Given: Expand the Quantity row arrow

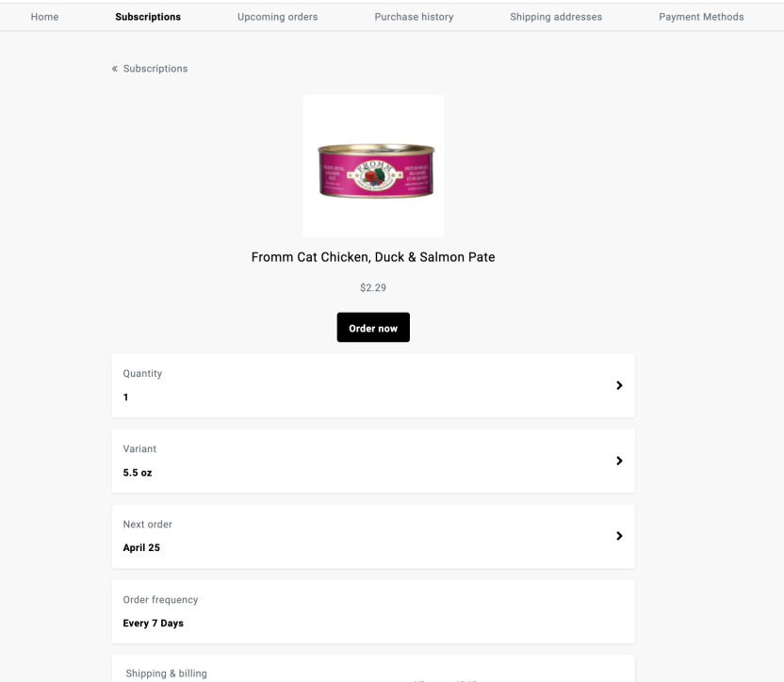Looking at the screenshot, I should coord(619,385).
